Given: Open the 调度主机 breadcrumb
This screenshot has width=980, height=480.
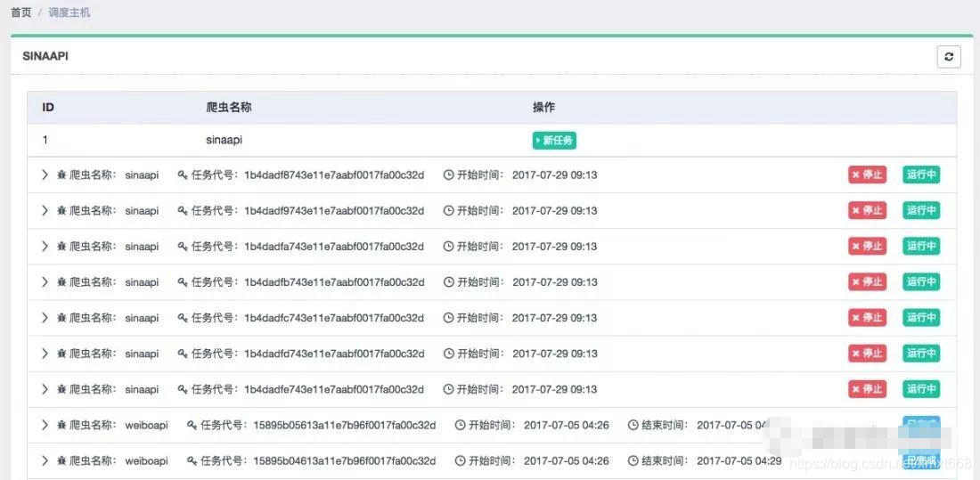Looking at the screenshot, I should (x=69, y=12).
